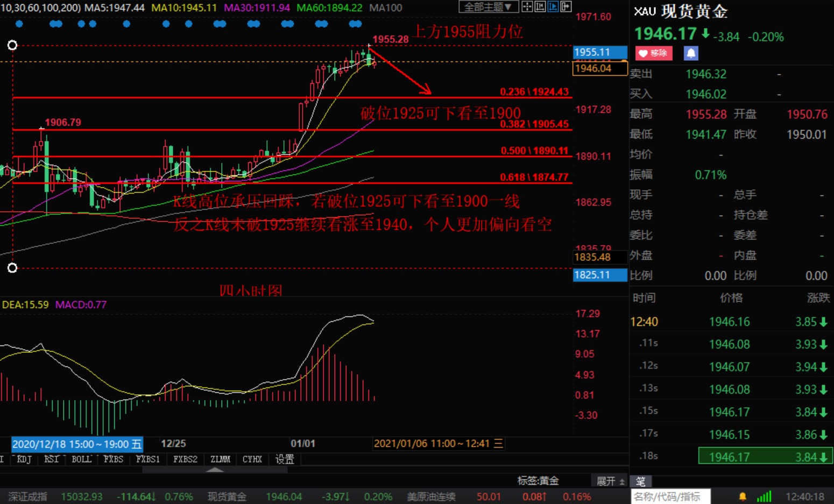Click the 开盘 open value 1950.76
This screenshot has width=834, height=504.
pos(807,114)
